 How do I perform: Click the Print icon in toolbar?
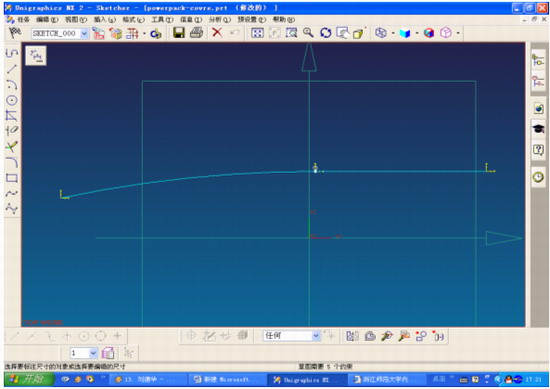tap(196, 33)
